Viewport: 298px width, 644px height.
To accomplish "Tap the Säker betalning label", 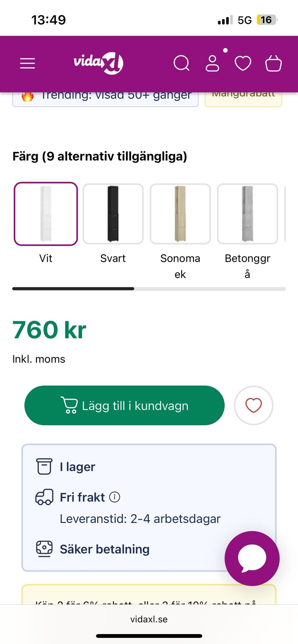I will click(105, 549).
